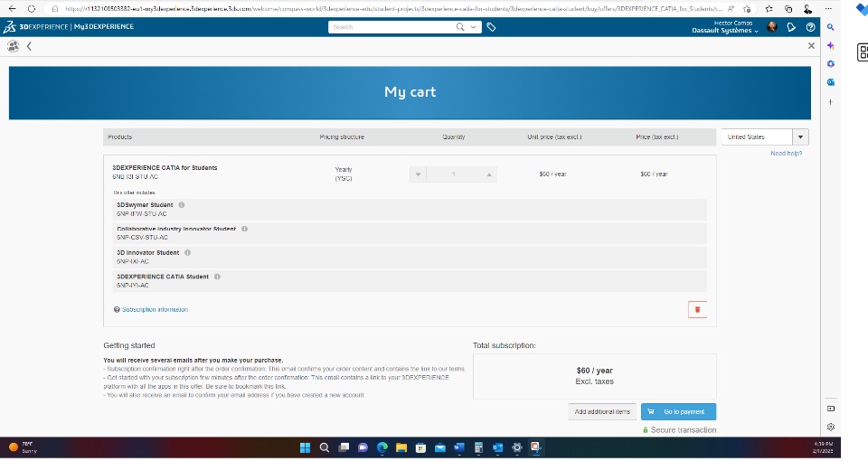The image size is (868, 461).
Task: Remove item with the red trash button
Action: tap(697, 310)
